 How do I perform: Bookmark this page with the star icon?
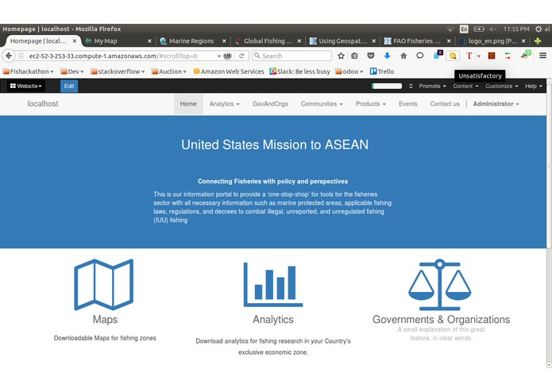pos(341,56)
